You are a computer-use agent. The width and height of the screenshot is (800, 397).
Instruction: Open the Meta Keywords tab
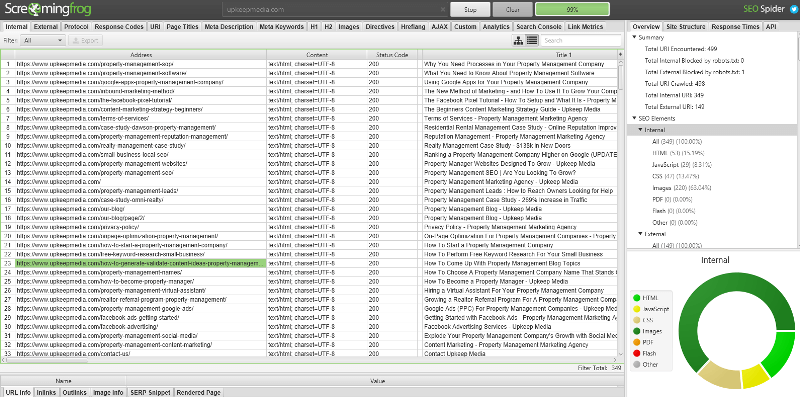coord(282,27)
